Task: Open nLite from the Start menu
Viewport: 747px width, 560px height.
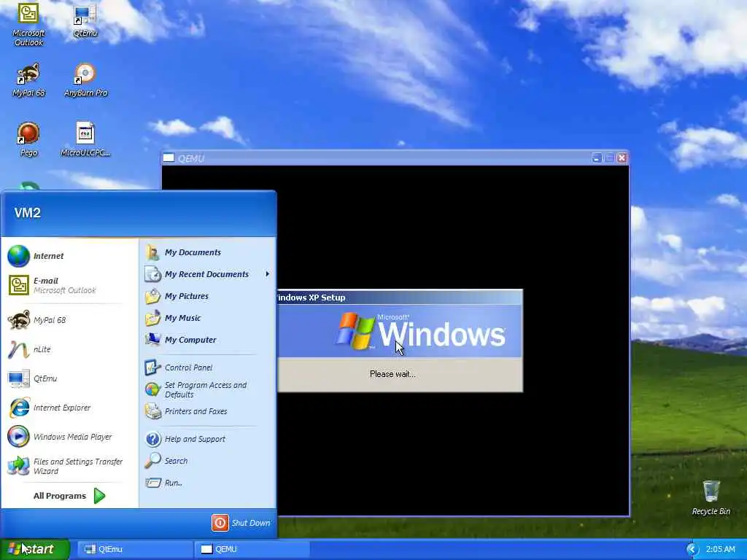Action: (69, 349)
